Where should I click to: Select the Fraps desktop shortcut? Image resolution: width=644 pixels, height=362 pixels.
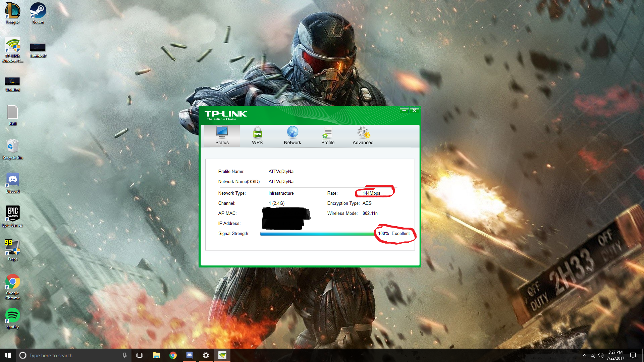pyautogui.click(x=13, y=250)
